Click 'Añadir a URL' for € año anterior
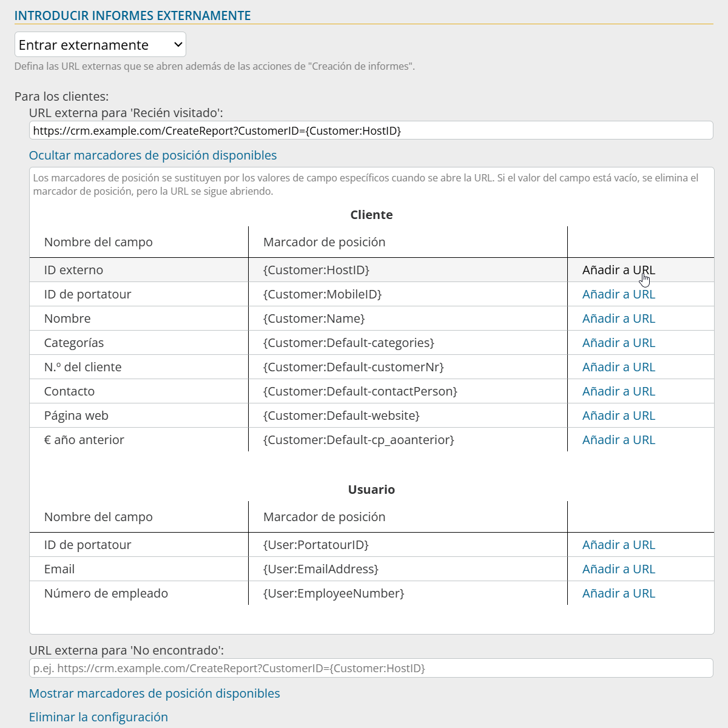The image size is (728, 728). (x=618, y=440)
